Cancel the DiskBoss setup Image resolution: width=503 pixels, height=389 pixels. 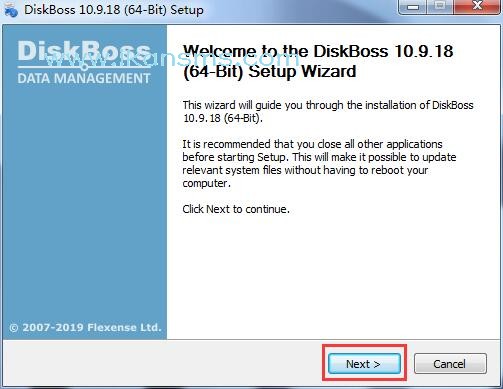click(450, 364)
